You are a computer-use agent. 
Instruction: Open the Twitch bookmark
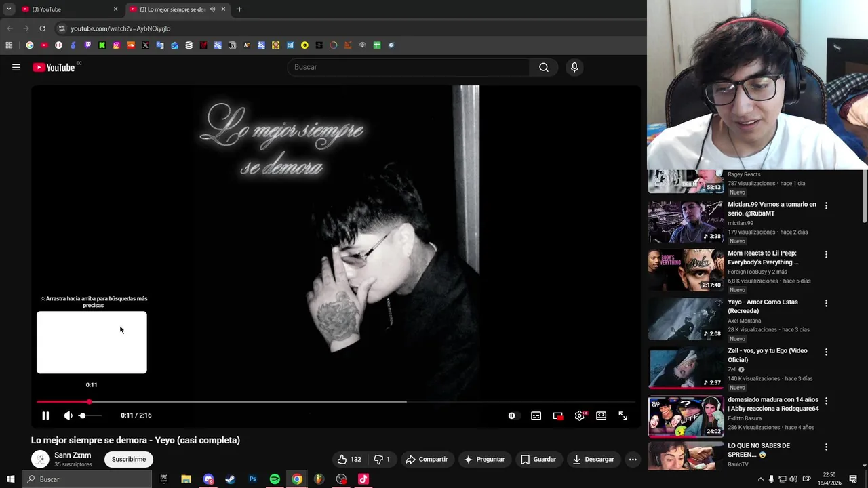pos(87,45)
